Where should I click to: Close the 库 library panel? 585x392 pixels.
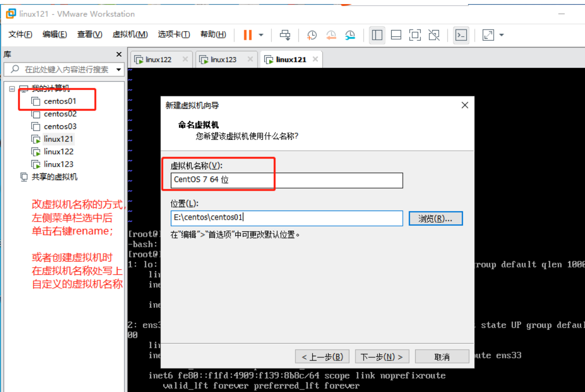coord(119,54)
